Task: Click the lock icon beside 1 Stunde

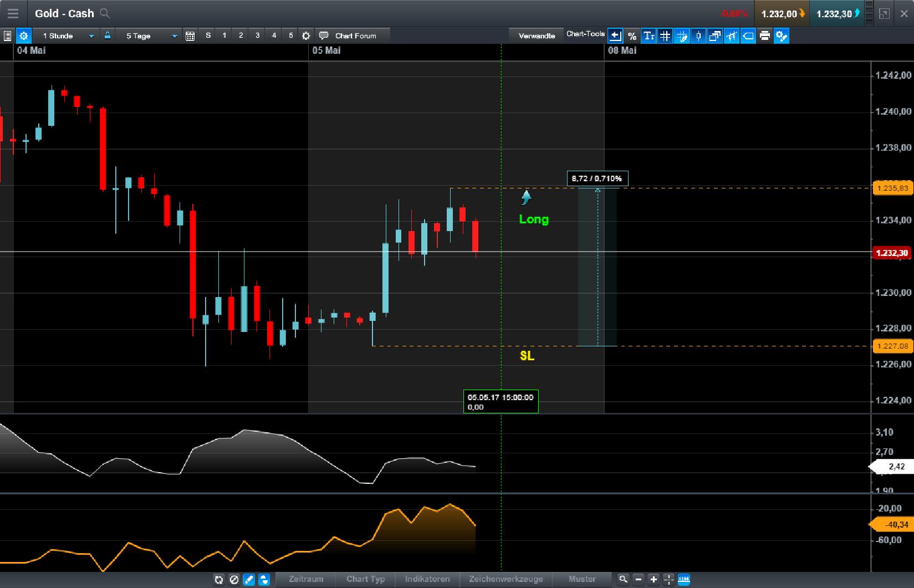Action: (108, 35)
